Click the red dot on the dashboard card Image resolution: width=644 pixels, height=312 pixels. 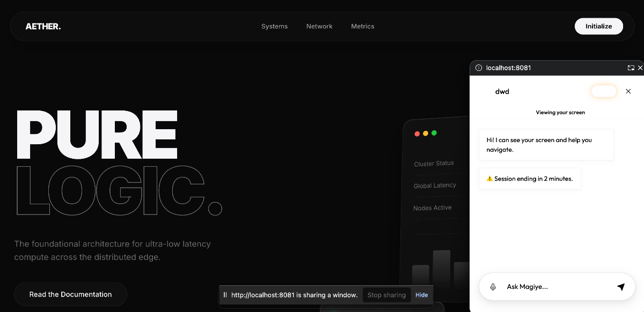click(x=417, y=133)
